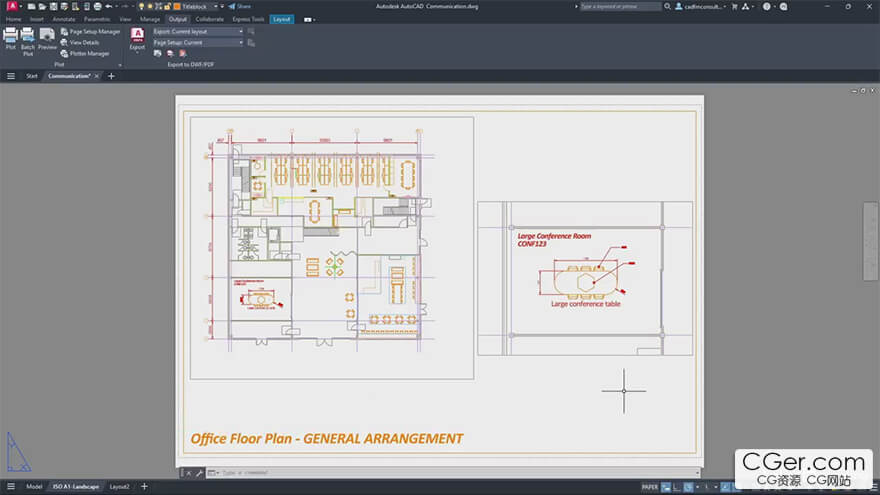Click the Plot button in the ribbon

(11, 39)
